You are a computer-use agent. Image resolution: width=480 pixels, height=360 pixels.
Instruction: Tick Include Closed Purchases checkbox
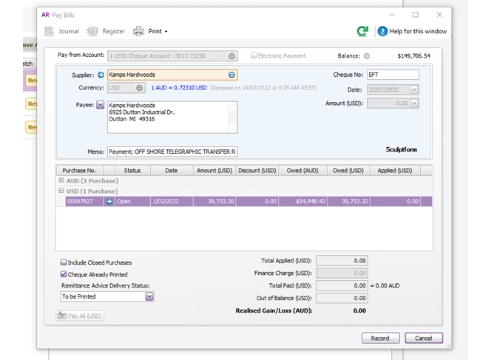click(63, 262)
